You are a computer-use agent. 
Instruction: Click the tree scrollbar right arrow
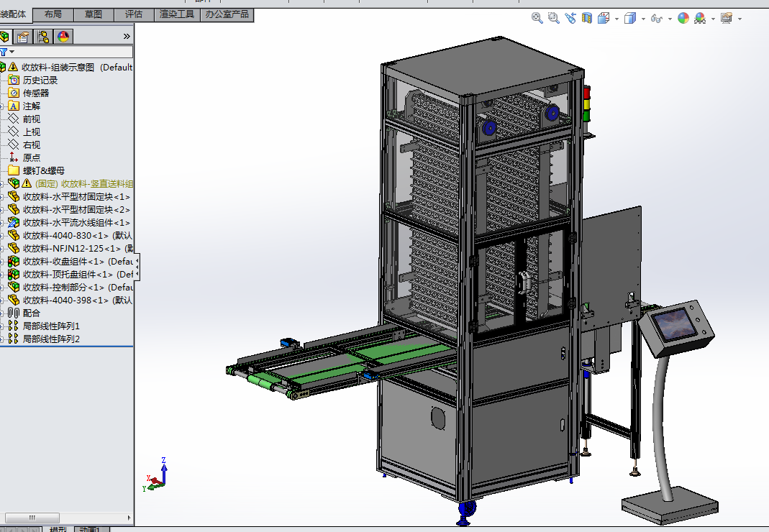click(x=129, y=518)
